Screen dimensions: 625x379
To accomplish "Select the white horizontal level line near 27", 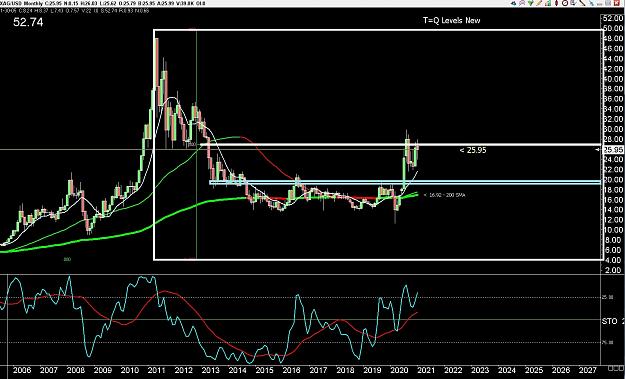I will [x=400, y=145].
